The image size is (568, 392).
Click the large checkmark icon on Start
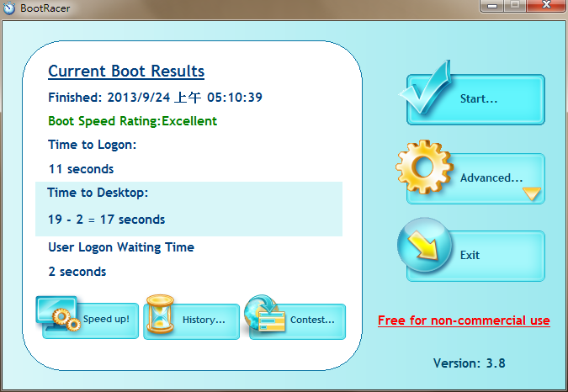425,87
